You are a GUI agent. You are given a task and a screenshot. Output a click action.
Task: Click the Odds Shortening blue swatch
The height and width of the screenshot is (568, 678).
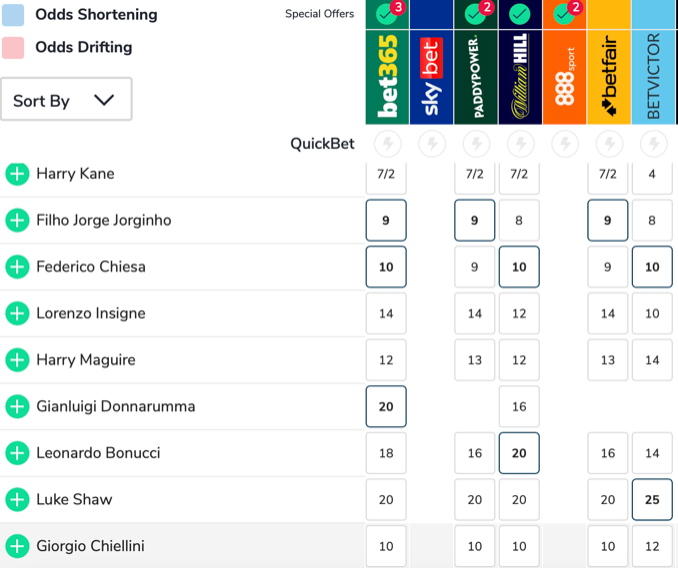pos(13,15)
